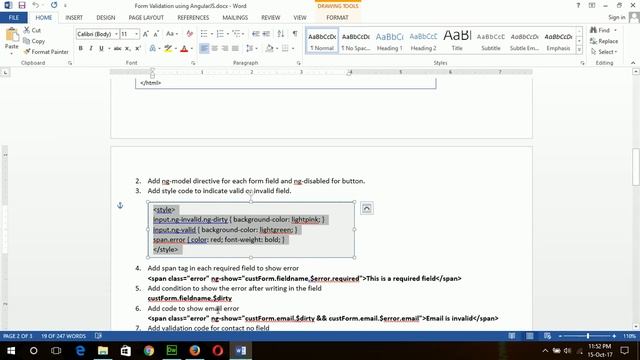640x360 pixels.
Task: Copy the selected text
Action: point(34,41)
